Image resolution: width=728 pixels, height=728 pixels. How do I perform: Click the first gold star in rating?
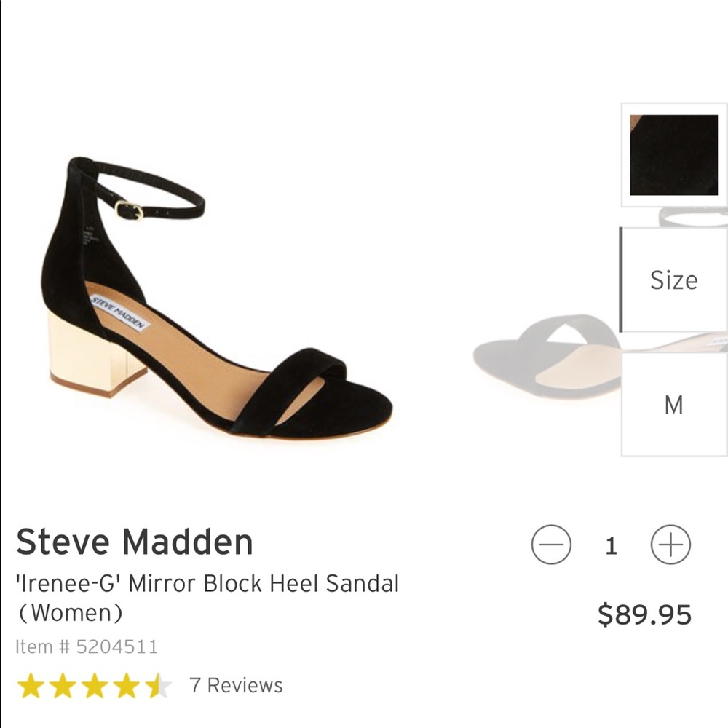click(30, 685)
